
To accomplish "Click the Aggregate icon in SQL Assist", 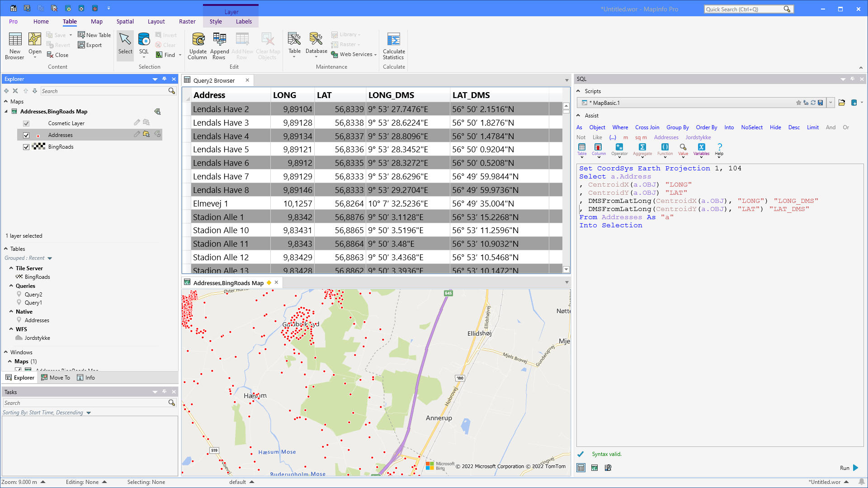I will [x=642, y=149].
